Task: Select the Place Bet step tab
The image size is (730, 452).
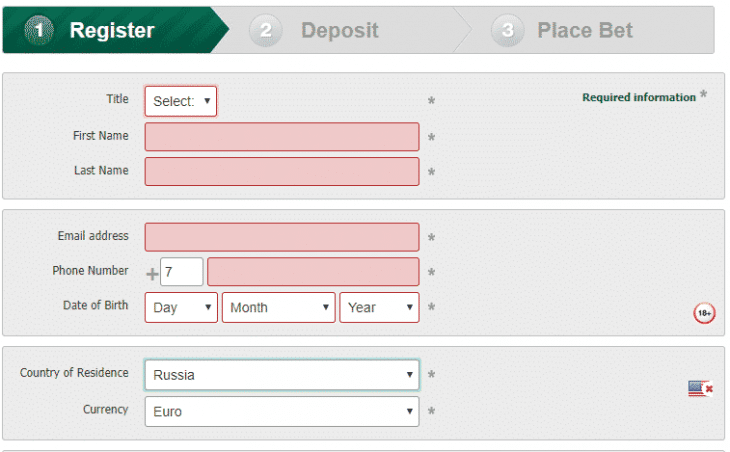Action: tap(585, 30)
